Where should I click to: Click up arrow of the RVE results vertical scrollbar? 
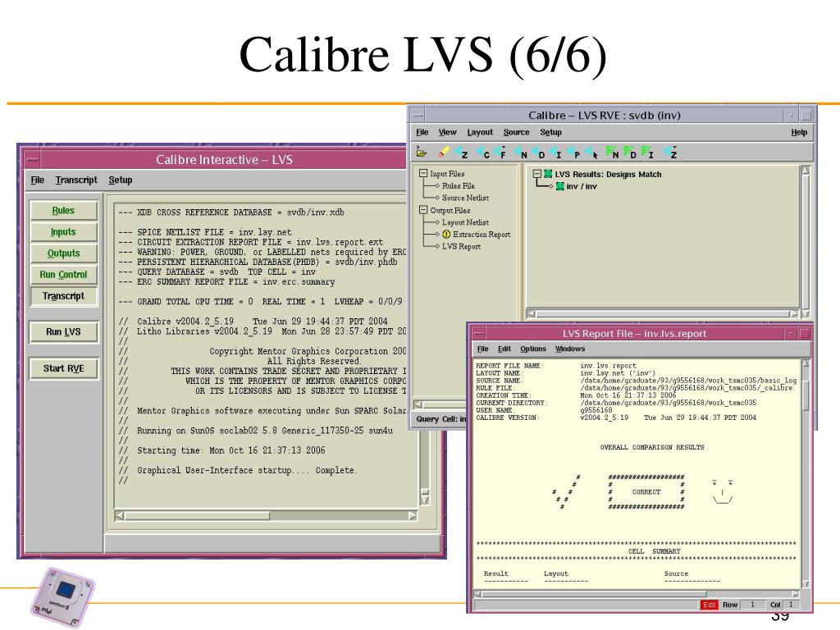[806, 171]
